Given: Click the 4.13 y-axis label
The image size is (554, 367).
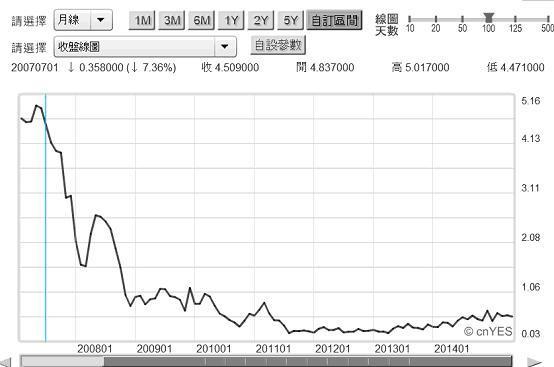Looking at the screenshot, I should pyautogui.click(x=531, y=138).
